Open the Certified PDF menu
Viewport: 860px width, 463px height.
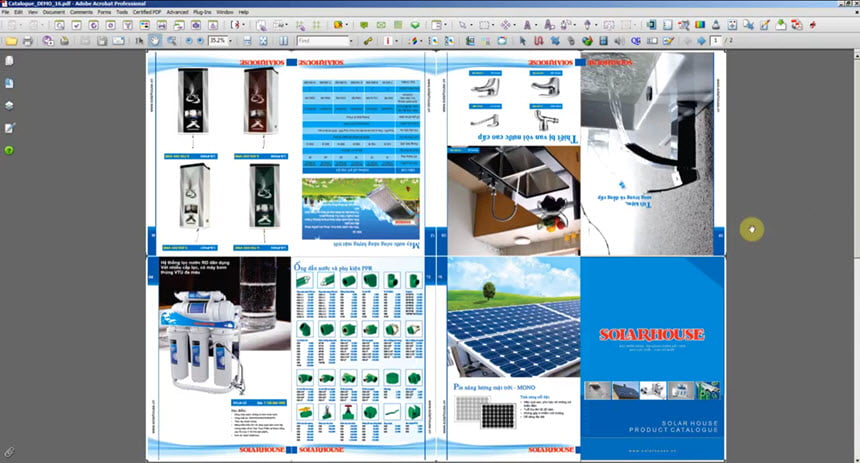coord(146,12)
